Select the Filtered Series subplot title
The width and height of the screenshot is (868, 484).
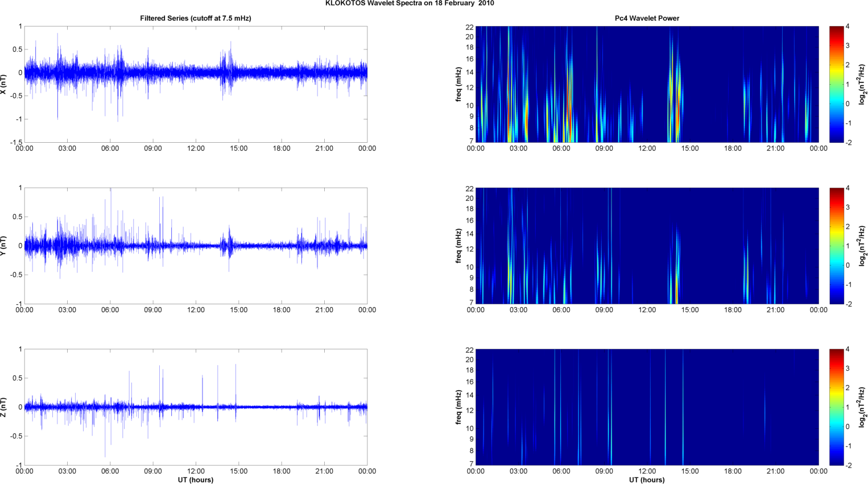(x=195, y=18)
